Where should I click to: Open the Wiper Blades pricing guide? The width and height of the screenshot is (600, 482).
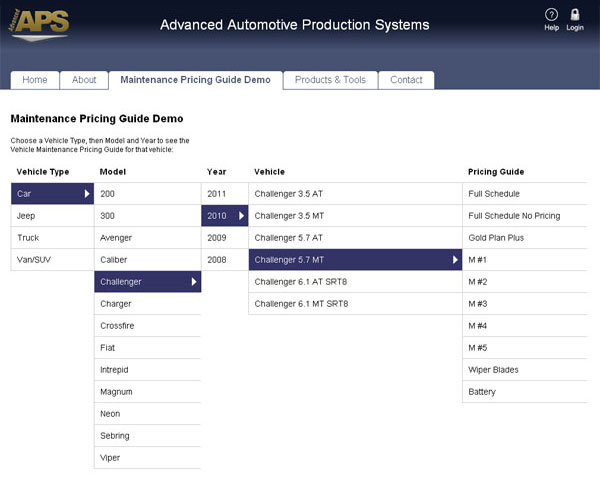click(x=525, y=370)
